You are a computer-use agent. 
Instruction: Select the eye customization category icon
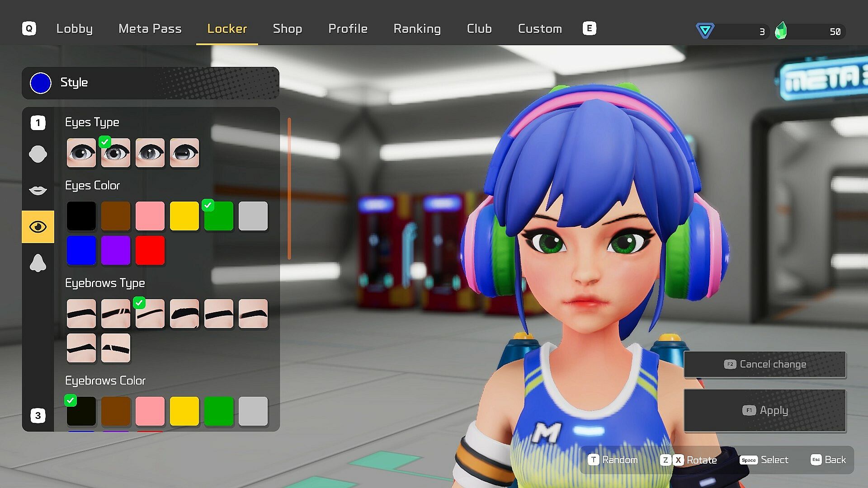click(38, 226)
